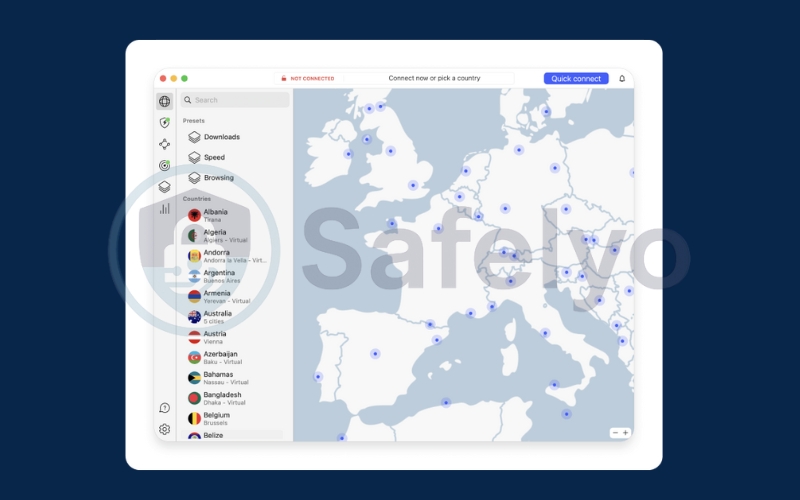This screenshot has height=500, width=800.
Task: Open the globe map view in sidebar
Action: pos(164,101)
